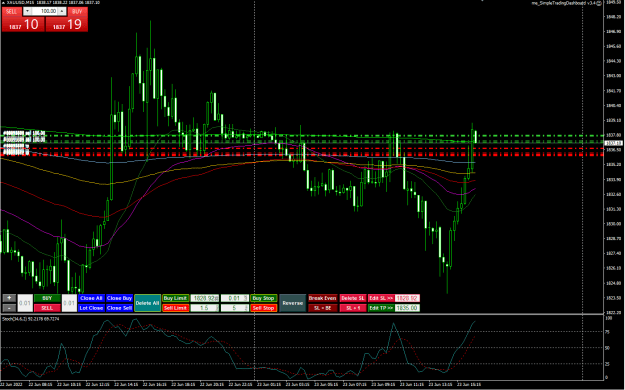Click the Edit SL >> button
Screen dimensions: 625x390
click(x=381, y=298)
